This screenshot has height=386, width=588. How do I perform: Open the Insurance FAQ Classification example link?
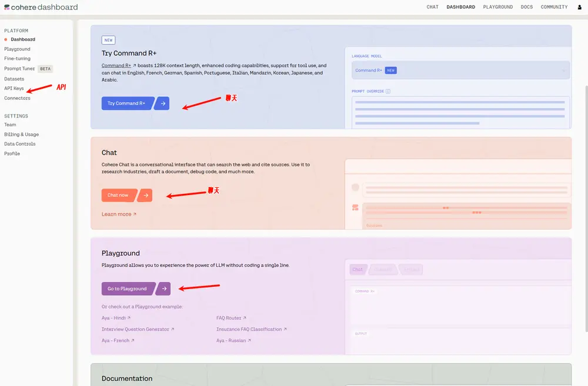point(251,330)
